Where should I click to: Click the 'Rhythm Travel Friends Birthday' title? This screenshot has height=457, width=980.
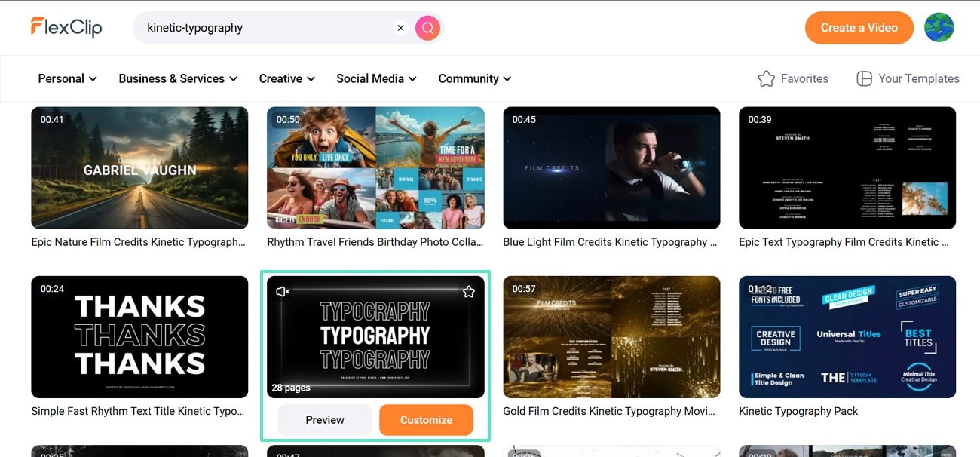[375, 242]
